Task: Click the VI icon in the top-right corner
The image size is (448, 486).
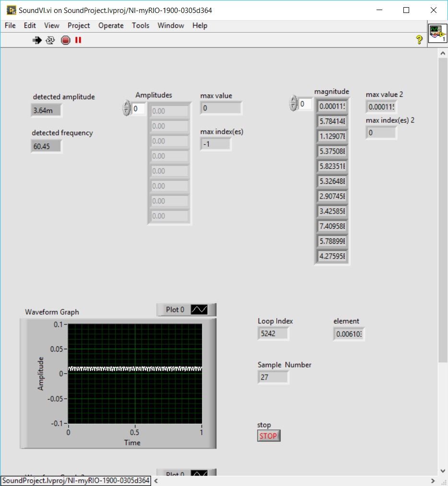Action: coord(437,34)
